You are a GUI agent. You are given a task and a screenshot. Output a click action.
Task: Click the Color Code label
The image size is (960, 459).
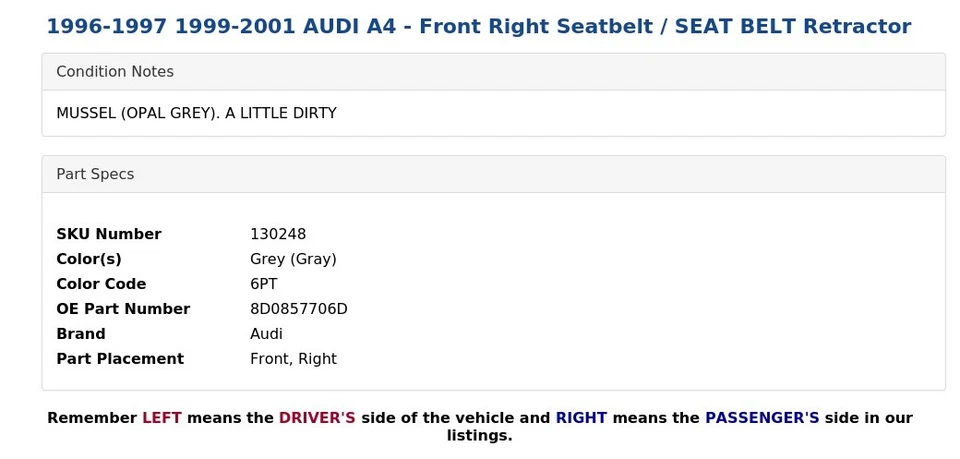101,284
